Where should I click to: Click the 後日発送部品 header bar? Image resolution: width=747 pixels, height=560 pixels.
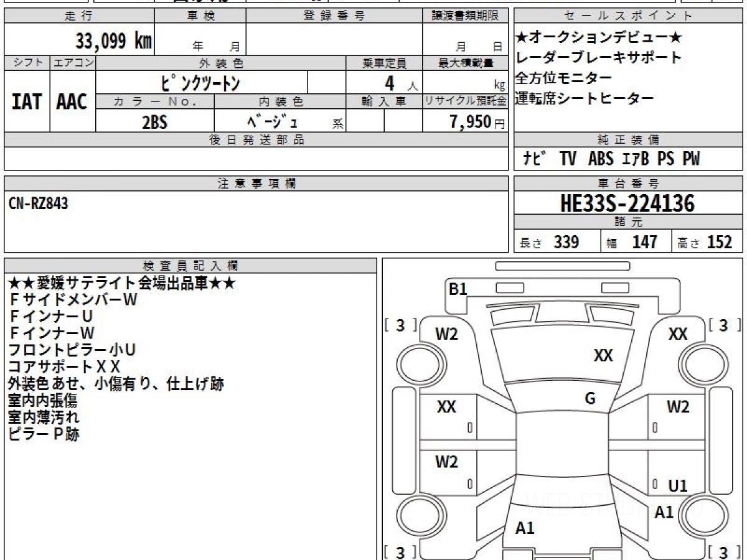(x=256, y=140)
